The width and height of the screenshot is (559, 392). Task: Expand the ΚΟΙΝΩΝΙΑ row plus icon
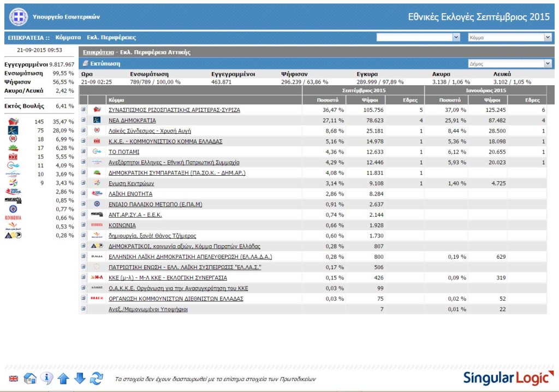(84, 225)
